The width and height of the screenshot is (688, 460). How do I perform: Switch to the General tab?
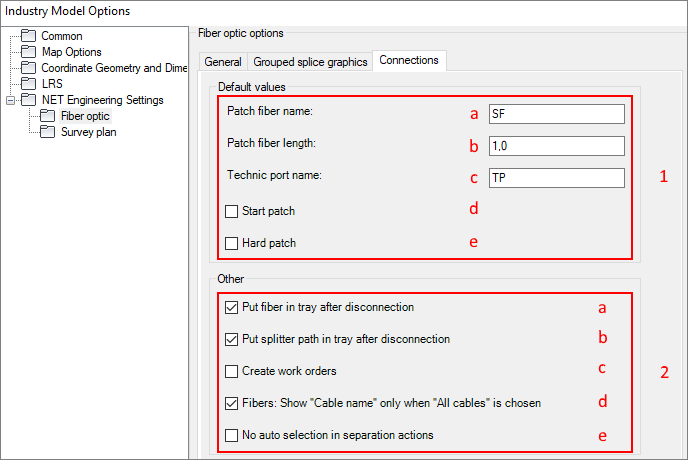[x=223, y=62]
